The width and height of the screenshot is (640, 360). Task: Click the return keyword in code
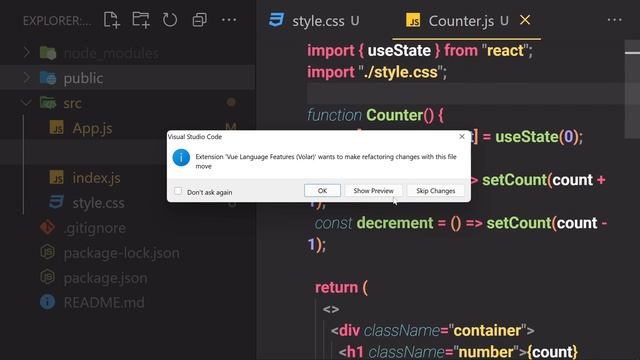(x=336, y=288)
